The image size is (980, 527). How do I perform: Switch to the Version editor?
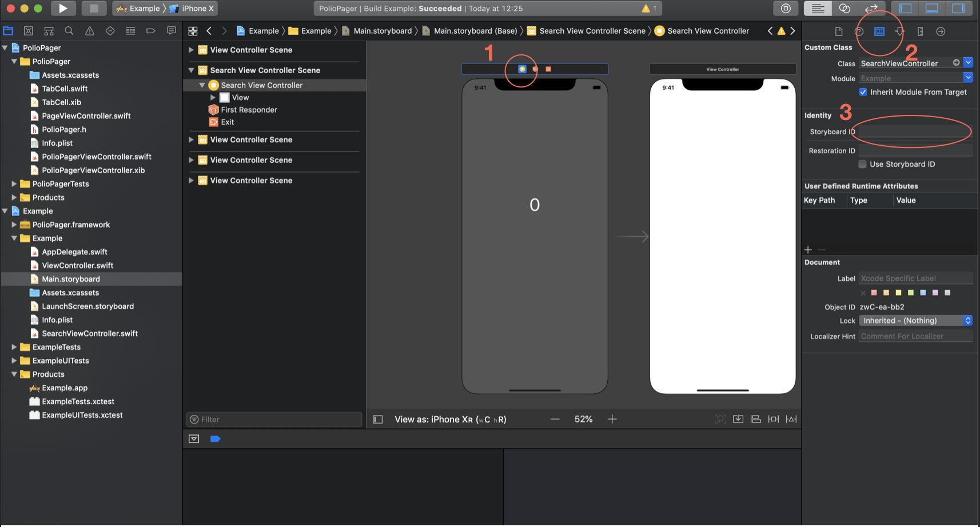click(x=871, y=8)
